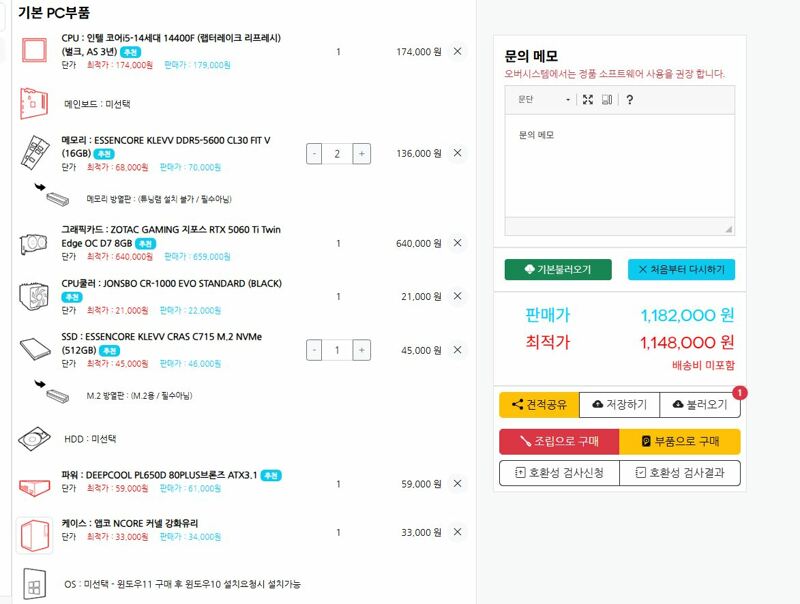
Task: Click the M.2 방열판 option text
Action: tap(139, 395)
